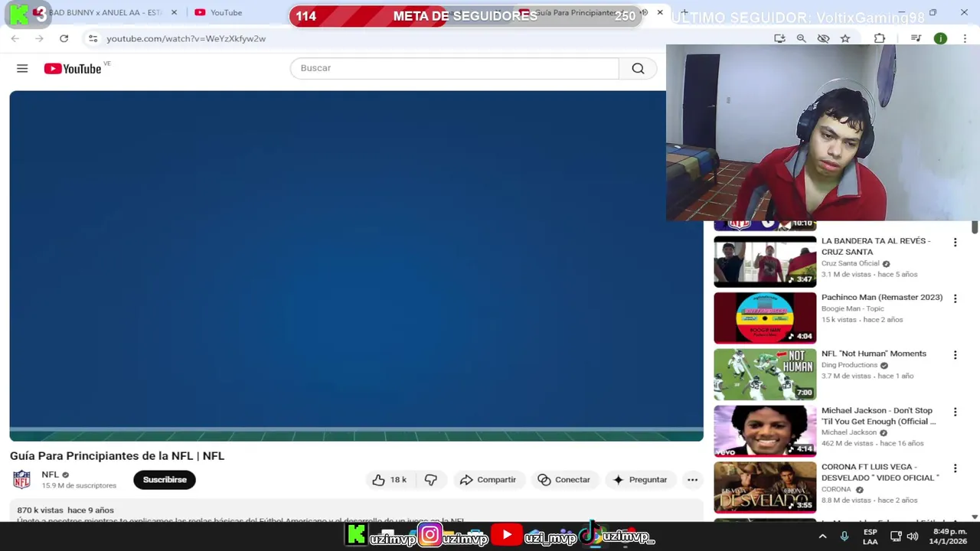Open the green profile avatar menu
The height and width of the screenshot is (551, 980).
tap(940, 38)
